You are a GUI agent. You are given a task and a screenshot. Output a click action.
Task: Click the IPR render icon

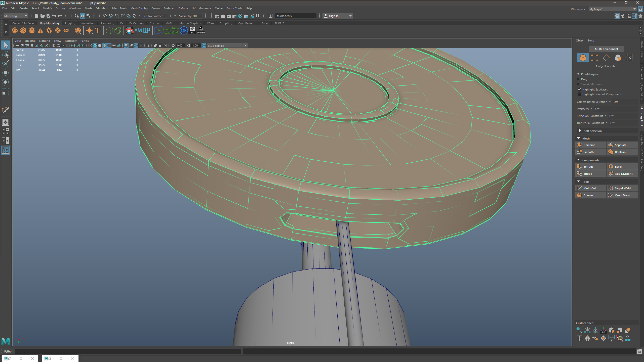point(229,16)
